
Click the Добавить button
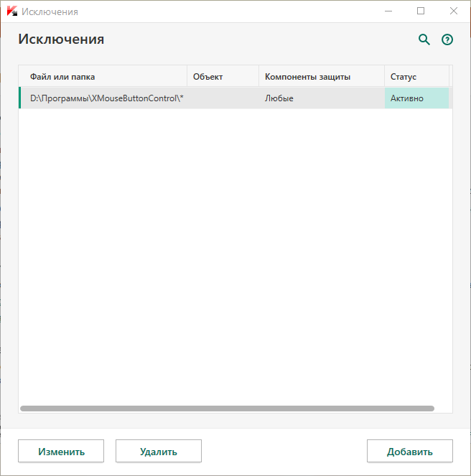tap(410, 451)
